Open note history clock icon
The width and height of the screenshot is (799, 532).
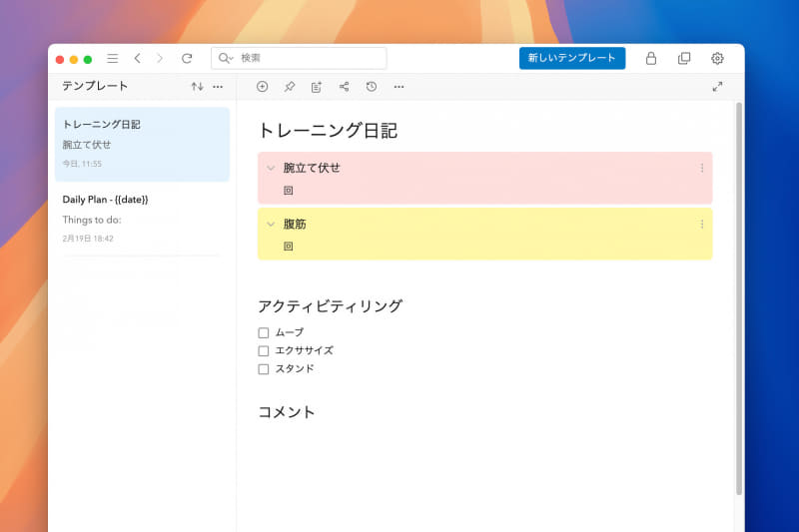[x=372, y=87]
